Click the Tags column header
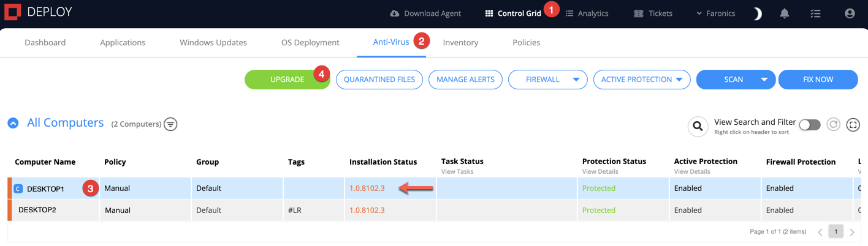The width and height of the screenshot is (868, 246). pos(296,162)
